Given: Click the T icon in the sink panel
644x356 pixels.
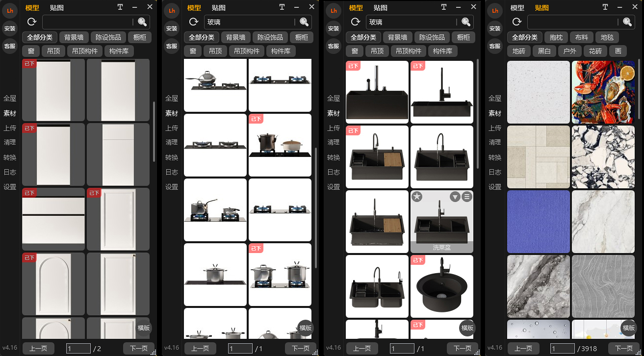Looking at the screenshot, I should point(444,7).
